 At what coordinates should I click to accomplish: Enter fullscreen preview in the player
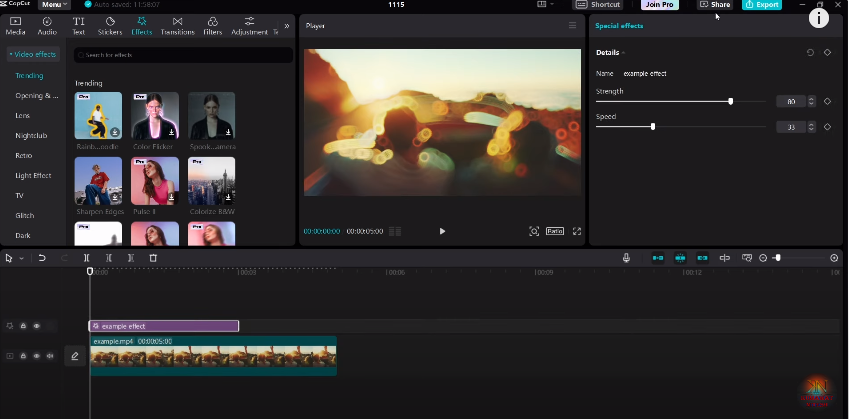tap(577, 231)
